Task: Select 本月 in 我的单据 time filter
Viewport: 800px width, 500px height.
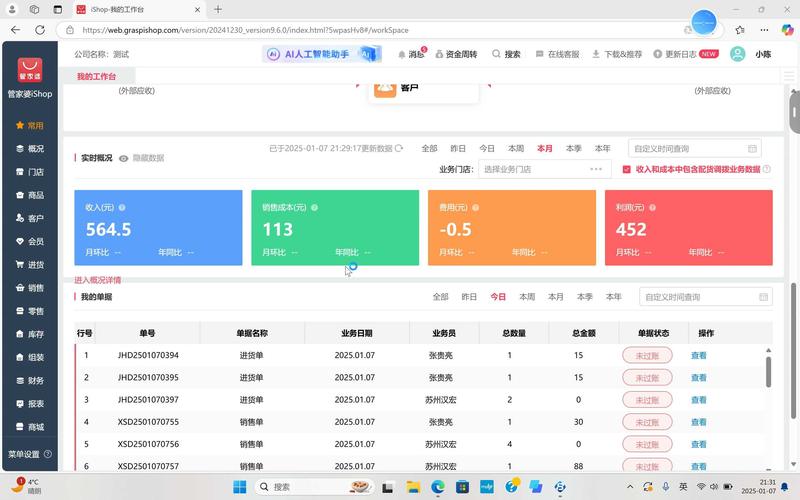Action: coord(556,297)
